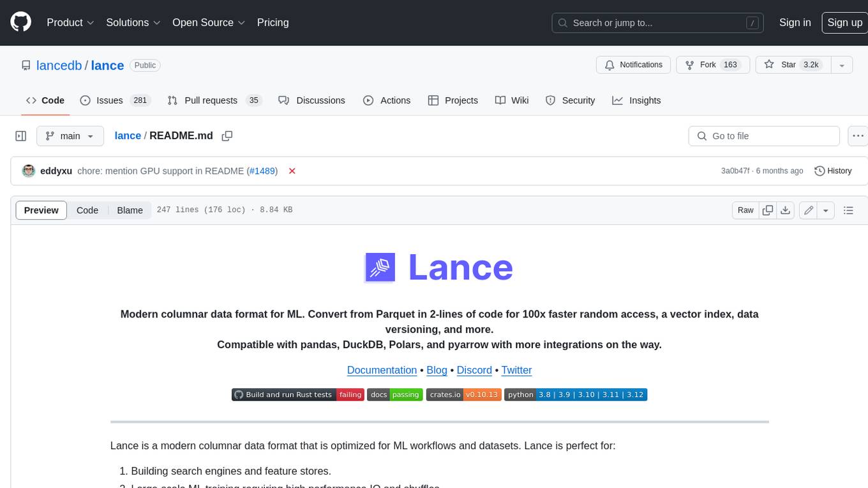
Task: Focus the Go to file field
Action: tap(764, 136)
